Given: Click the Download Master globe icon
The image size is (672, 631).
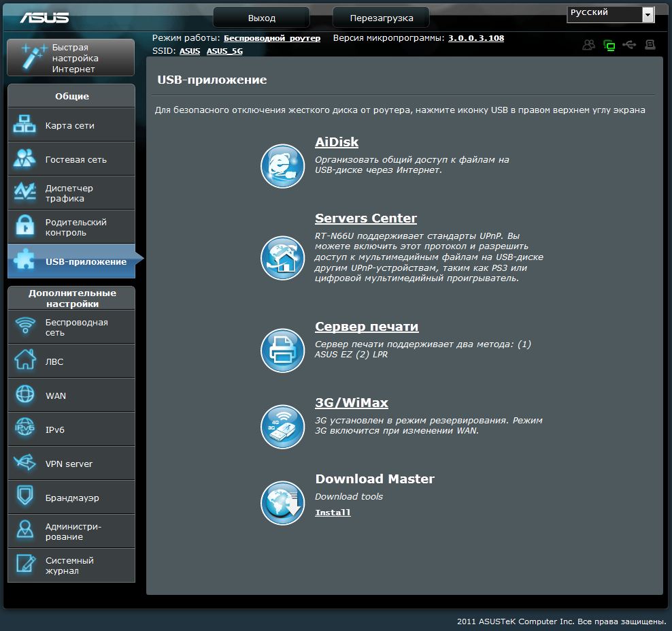Looking at the screenshot, I should (282, 503).
